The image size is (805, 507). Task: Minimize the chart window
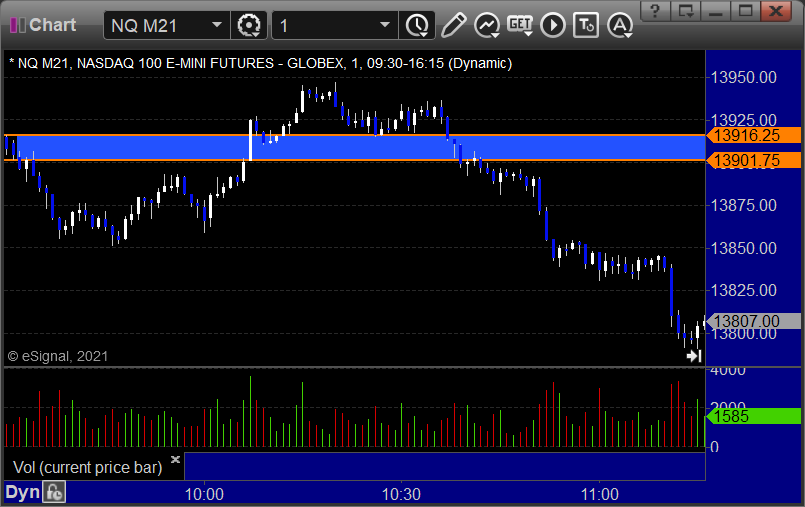(x=716, y=11)
